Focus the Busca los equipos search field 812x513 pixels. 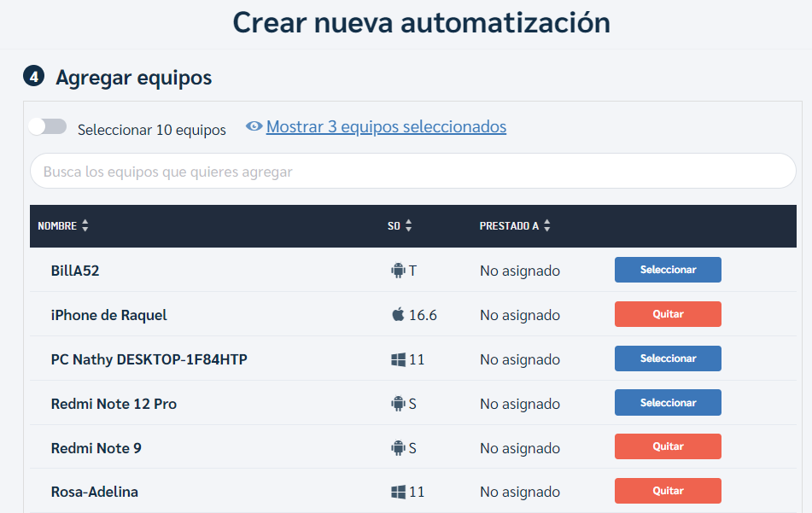pyautogui.click(x=412, y=171)
